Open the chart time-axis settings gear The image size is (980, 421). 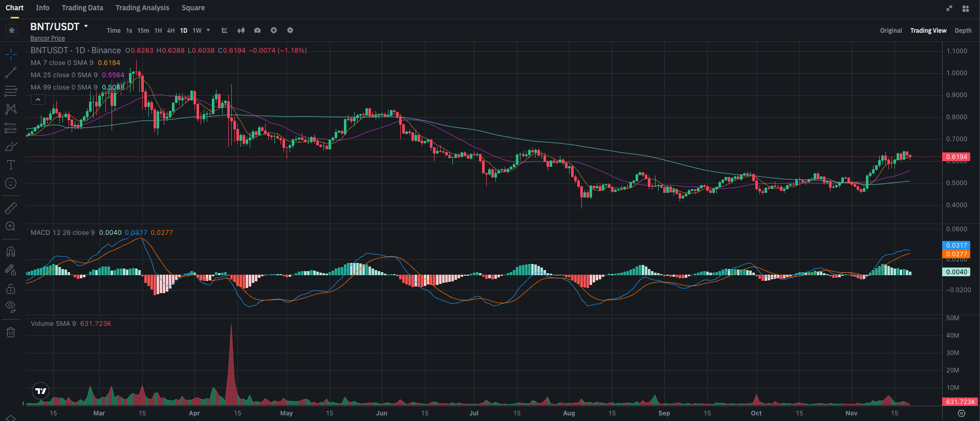[x=962, y=413]
